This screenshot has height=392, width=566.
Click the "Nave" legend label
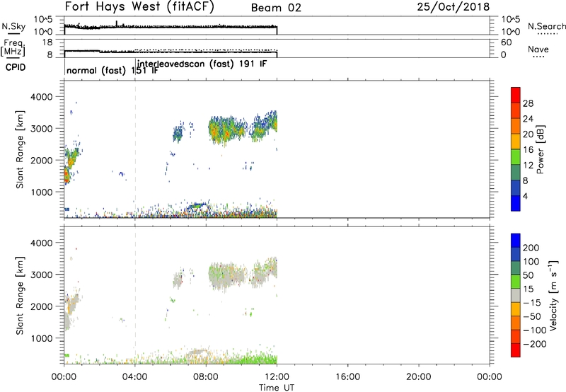coord(538,50)
